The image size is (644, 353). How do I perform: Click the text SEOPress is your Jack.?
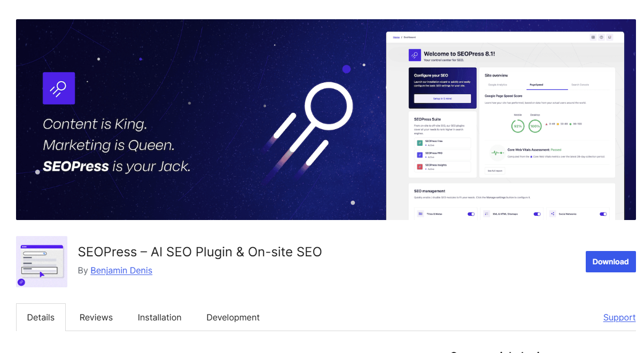tap(117, 166)
